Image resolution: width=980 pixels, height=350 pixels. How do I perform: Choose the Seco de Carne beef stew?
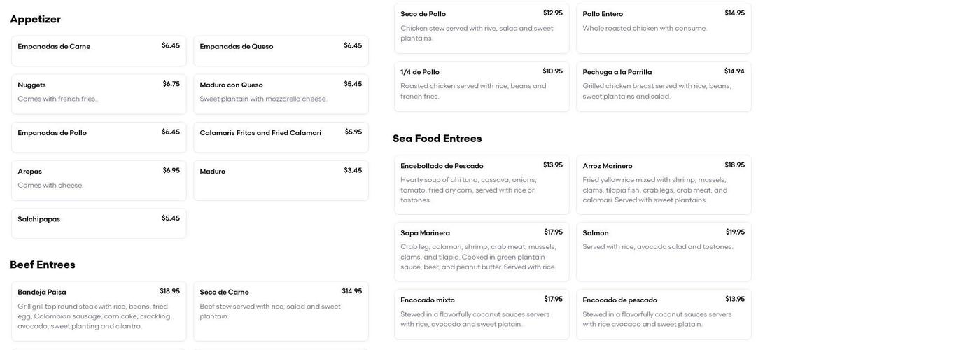click(281, 311)
